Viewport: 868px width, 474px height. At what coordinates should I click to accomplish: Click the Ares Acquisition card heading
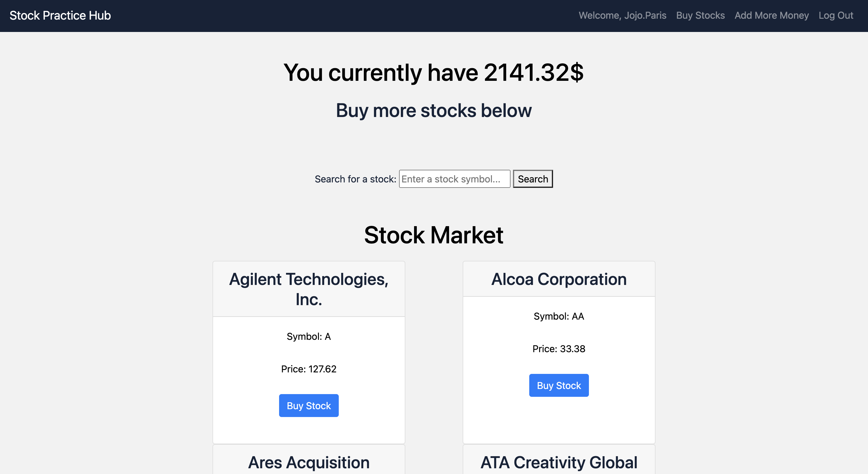coord(308,462)
